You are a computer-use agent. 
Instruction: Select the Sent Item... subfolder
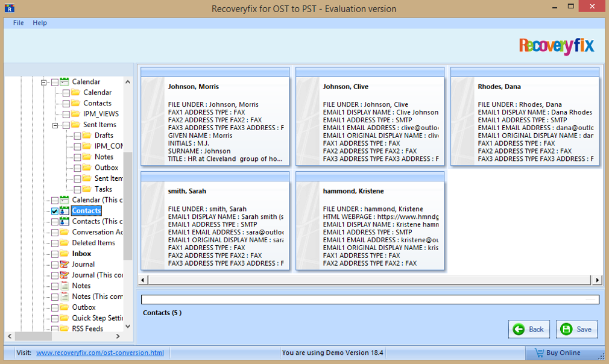pyautogui.click(x=109, y=178)
